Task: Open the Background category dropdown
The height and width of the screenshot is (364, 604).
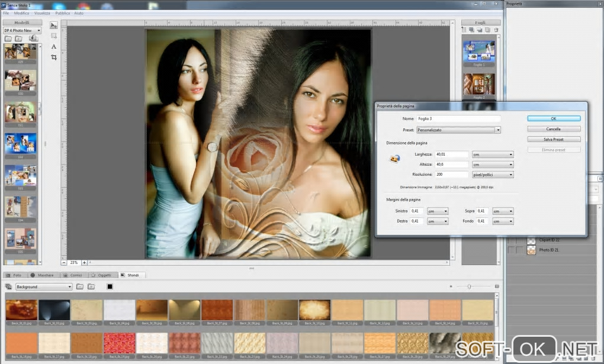Action: pyautogui.click(x=44, y=286)
